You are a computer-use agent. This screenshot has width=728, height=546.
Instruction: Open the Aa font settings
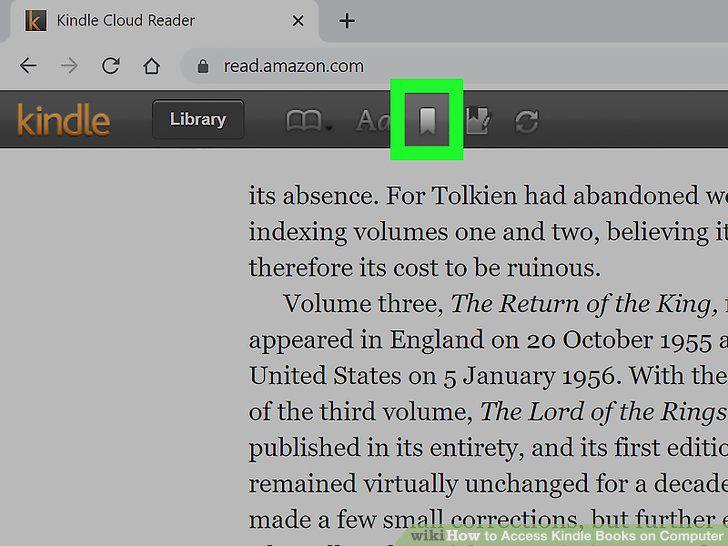click(373, 121)
